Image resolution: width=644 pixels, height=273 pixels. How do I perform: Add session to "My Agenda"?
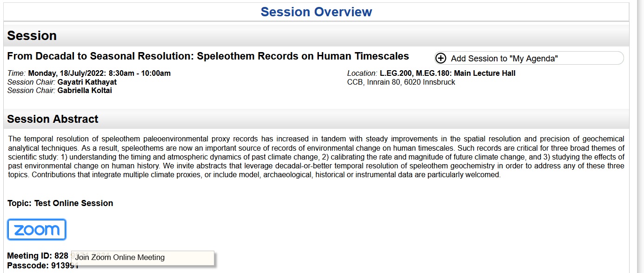click(x=504, y=59)
